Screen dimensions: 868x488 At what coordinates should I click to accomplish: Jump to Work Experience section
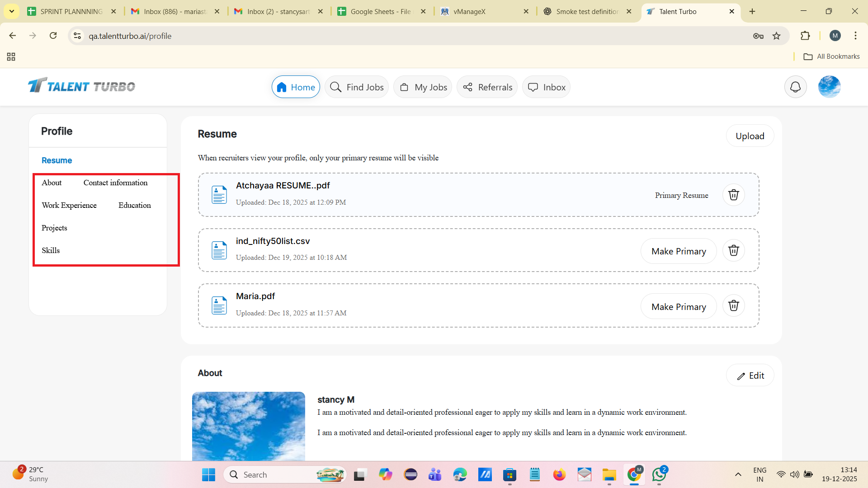pyautogui.click(x=69, y=205)
